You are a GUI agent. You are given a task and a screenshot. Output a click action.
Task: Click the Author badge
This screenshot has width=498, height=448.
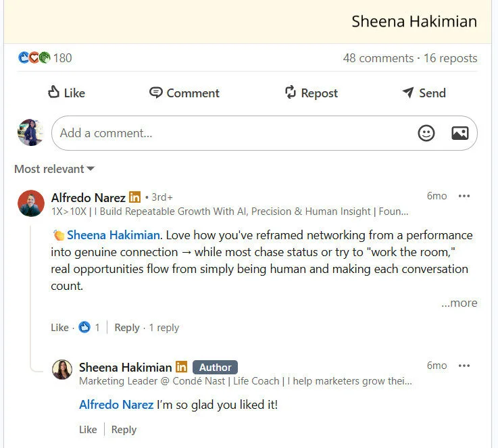(215, 368)
